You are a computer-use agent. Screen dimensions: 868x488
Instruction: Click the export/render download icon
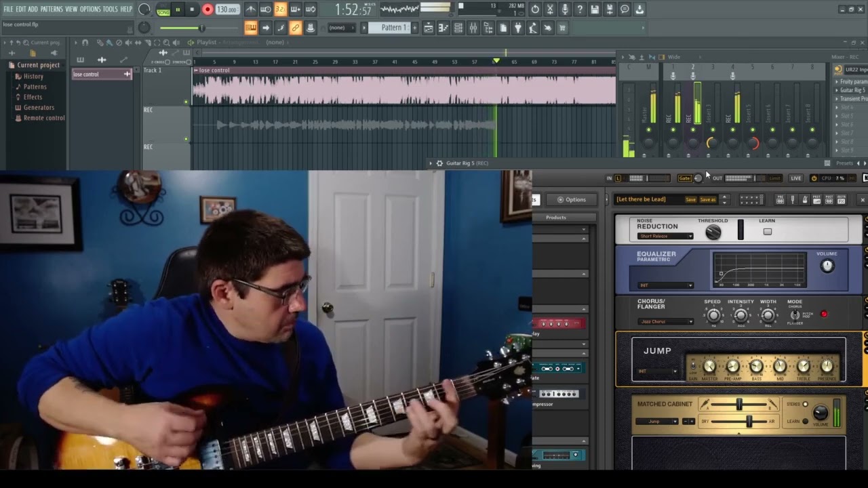pyautogui.click(x=639, y=9)
